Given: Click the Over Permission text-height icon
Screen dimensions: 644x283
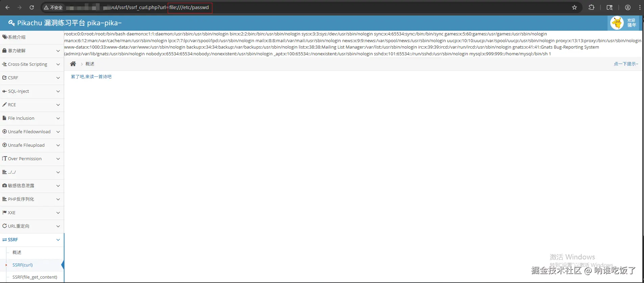Looking at the screenshot, I should [x=4, y=159].
